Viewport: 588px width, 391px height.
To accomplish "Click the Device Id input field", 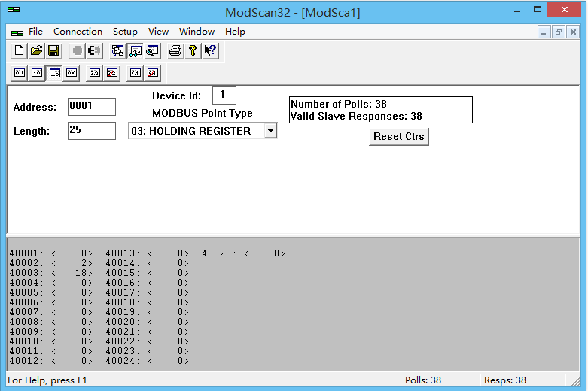I will [224, 95].
